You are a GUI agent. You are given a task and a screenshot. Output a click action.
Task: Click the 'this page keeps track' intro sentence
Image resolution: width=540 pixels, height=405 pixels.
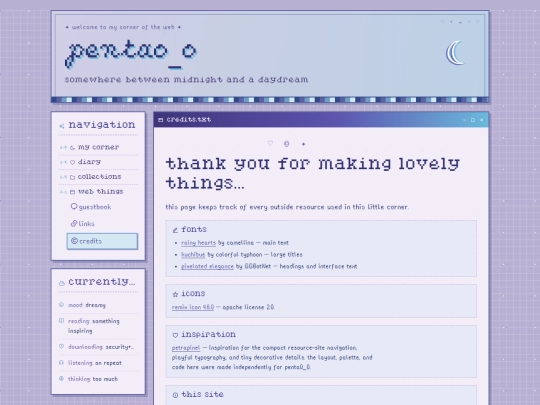[287, 207]
